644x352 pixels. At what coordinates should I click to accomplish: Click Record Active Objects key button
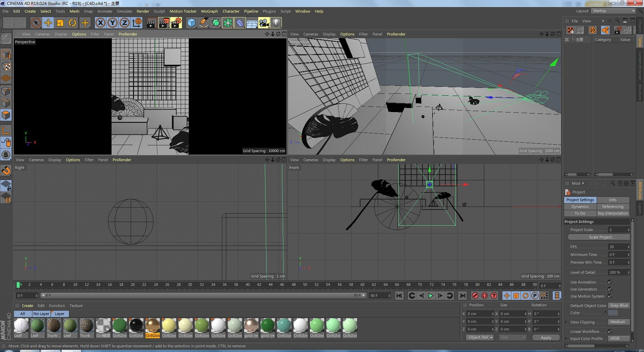tap(475, 296)
